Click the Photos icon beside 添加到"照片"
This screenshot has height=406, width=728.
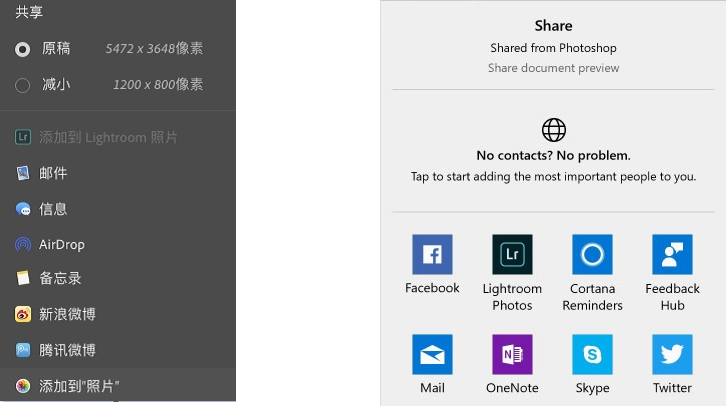(23, 386)
